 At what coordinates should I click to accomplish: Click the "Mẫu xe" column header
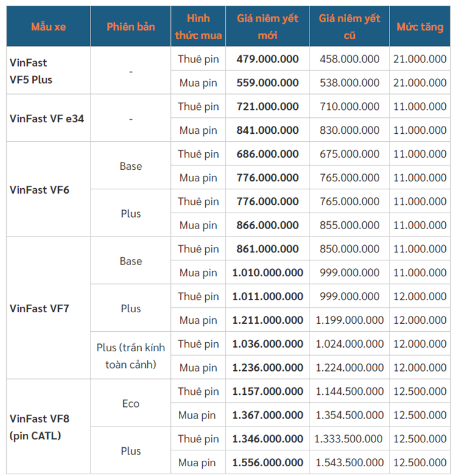[49, 27]
